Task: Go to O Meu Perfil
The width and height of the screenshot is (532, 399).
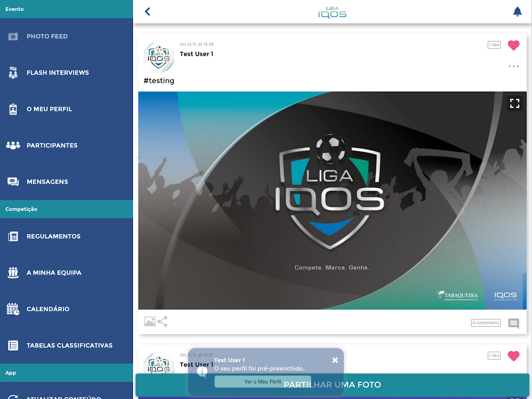Action: [66, 109]
